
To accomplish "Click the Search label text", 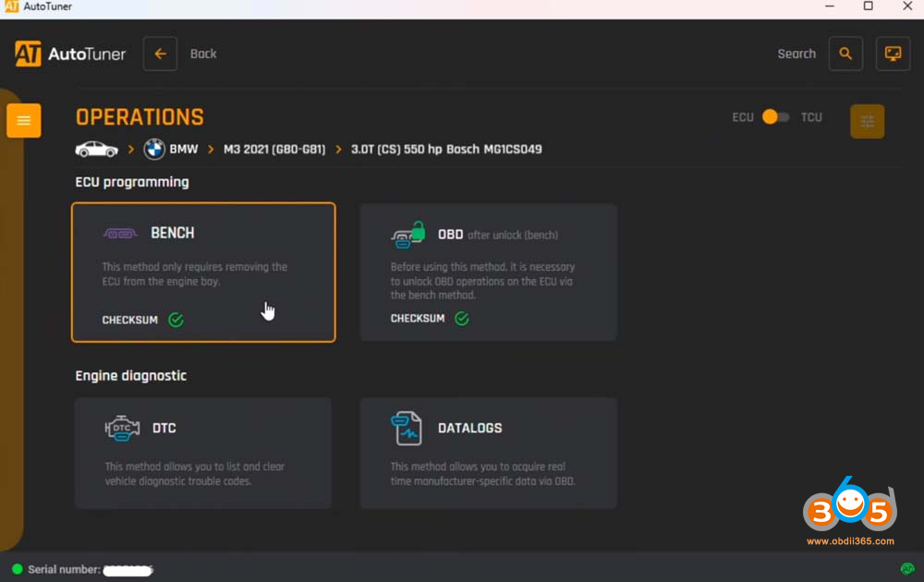I will (x=796, y=54).
